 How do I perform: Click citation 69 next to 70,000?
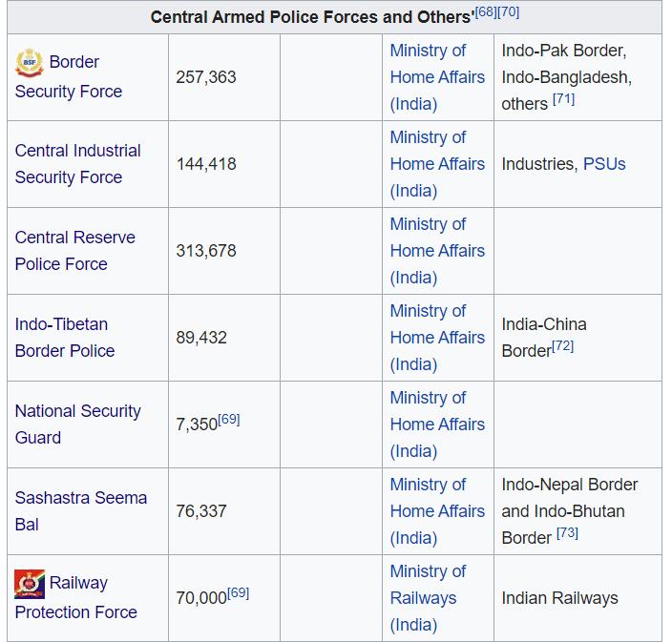point(239,592)
